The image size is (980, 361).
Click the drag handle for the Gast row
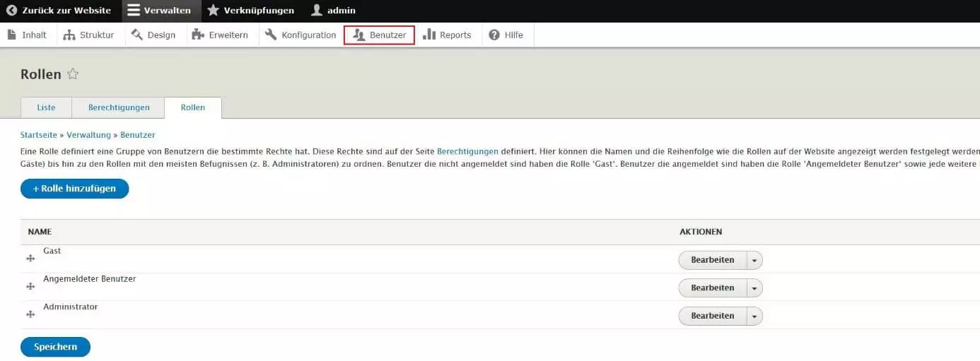coord(30,259)
